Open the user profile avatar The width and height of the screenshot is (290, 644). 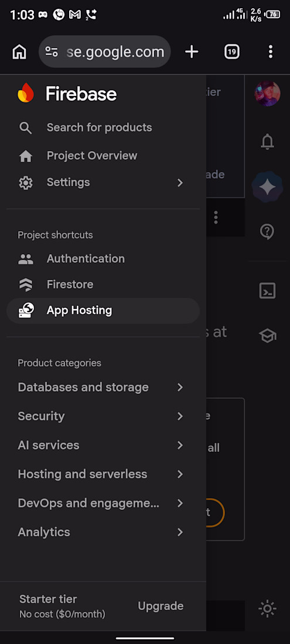click(x=267, y=94)
